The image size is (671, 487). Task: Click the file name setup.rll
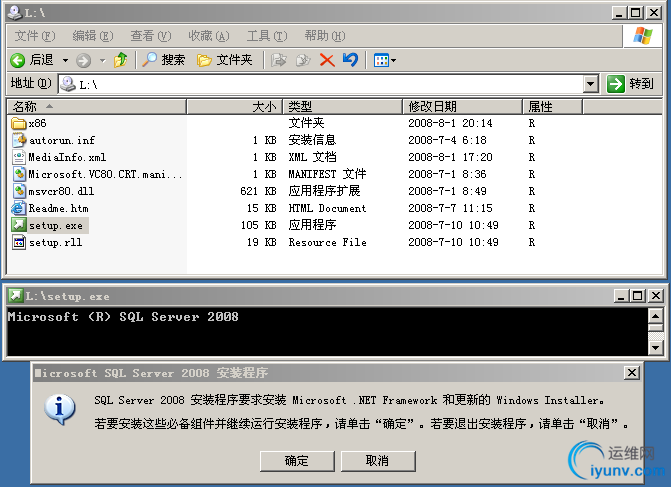(56, 243)
